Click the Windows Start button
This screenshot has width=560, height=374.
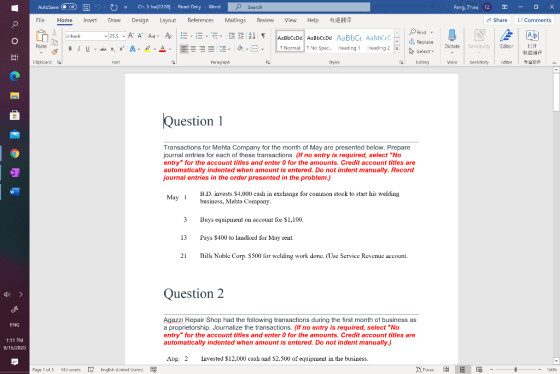(x=15, y=8)
